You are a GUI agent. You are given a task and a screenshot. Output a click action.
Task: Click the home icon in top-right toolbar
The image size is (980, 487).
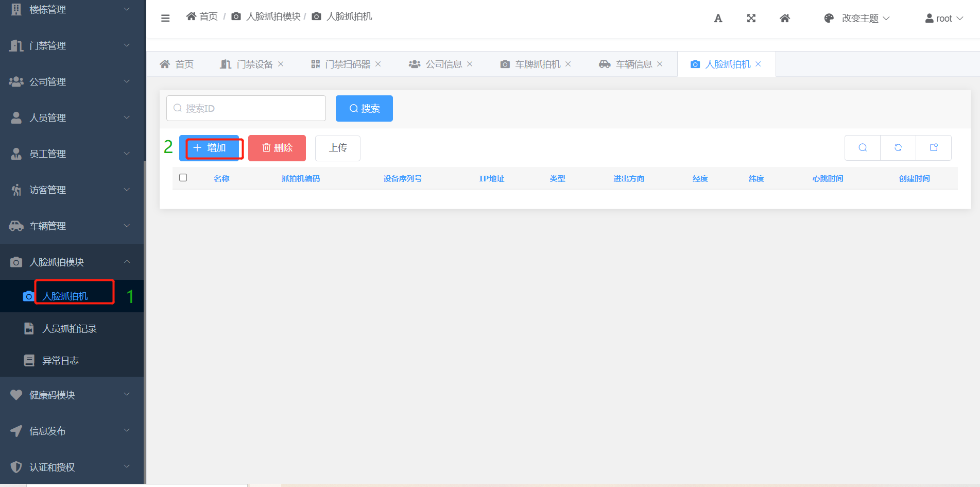tap(785, 19)
